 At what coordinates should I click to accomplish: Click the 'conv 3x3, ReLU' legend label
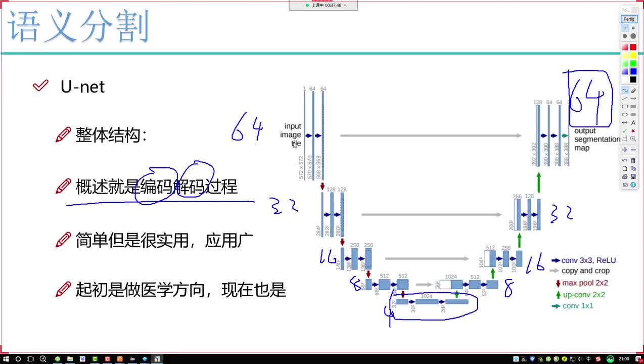pyautogui.click(x=589, y=260)
